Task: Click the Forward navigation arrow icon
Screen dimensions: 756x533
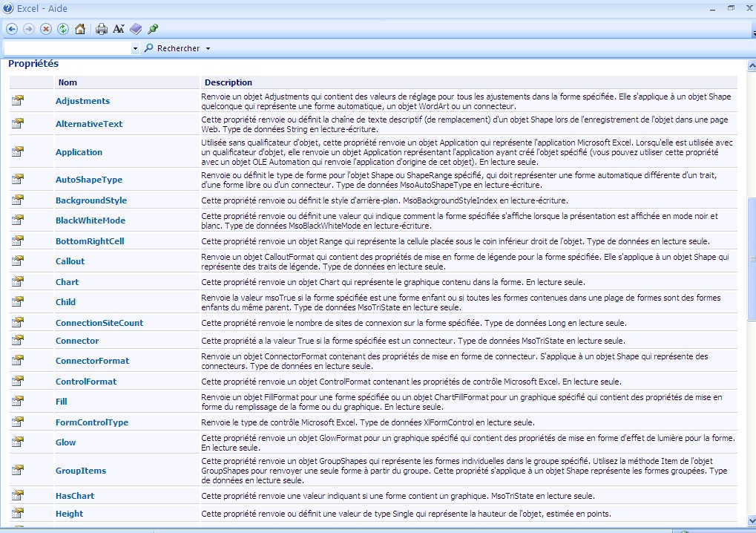Action: click(29, 29)
